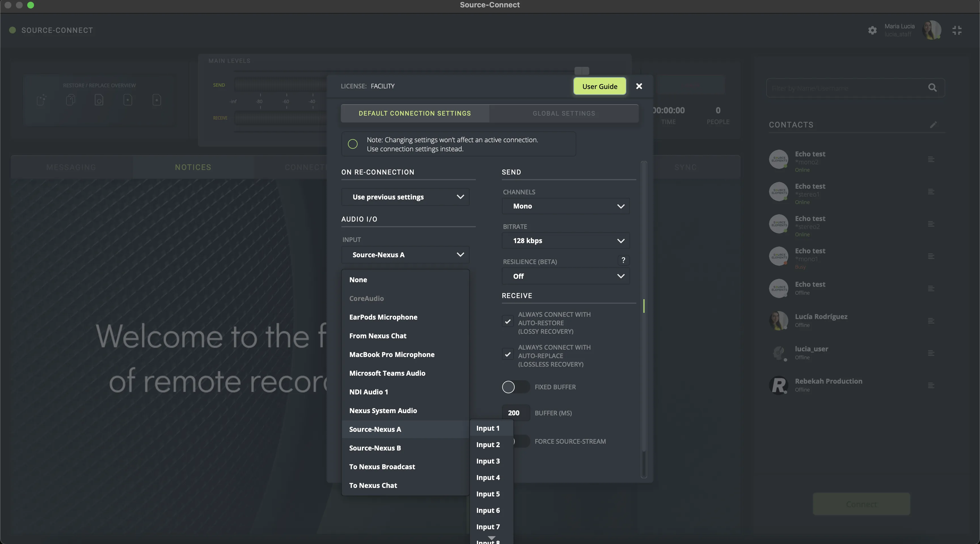This screenshot has width=980, height=544.
Task: Select Source-Nexus B input
Action: [x=405, y=448]
